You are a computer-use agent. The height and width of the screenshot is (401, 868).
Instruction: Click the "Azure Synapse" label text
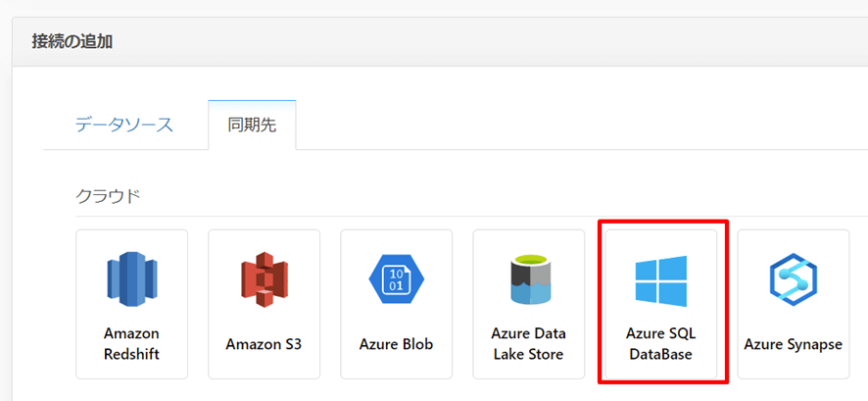[x=794, y=344]
